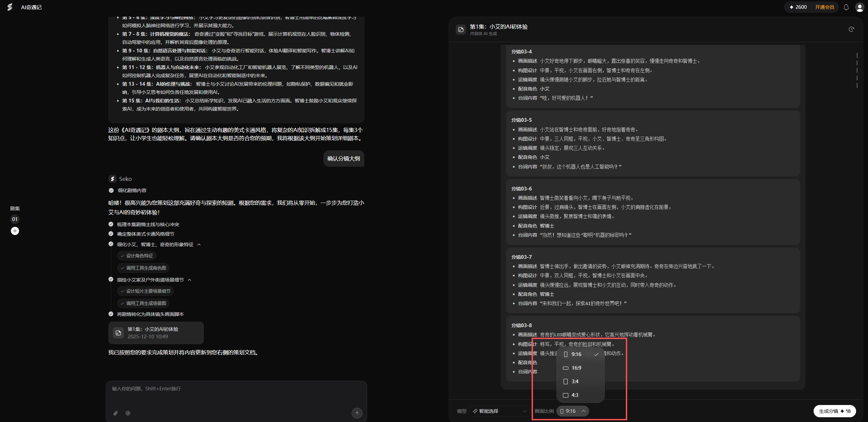Open the user profile avatar

point(859,7)
